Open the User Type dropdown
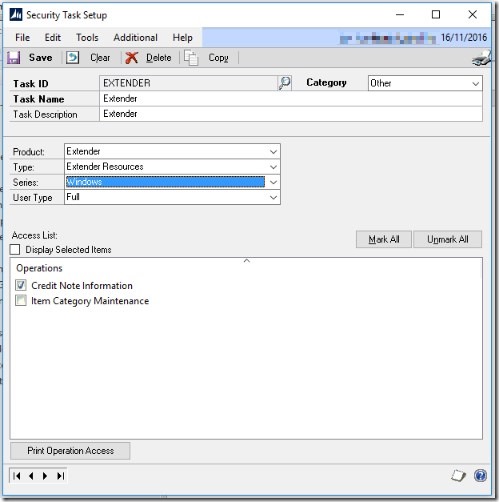The height and width of the screenshot is (502, 499). (273, 198)
